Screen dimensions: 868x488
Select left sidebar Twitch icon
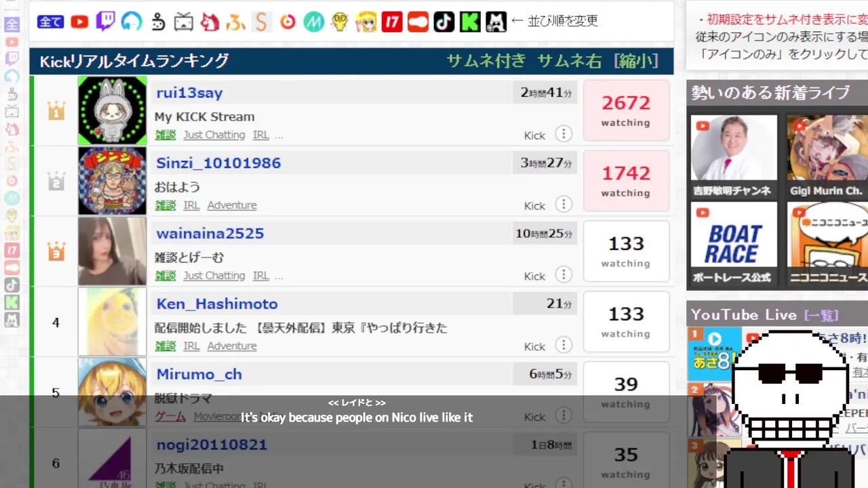coord(12,59)
